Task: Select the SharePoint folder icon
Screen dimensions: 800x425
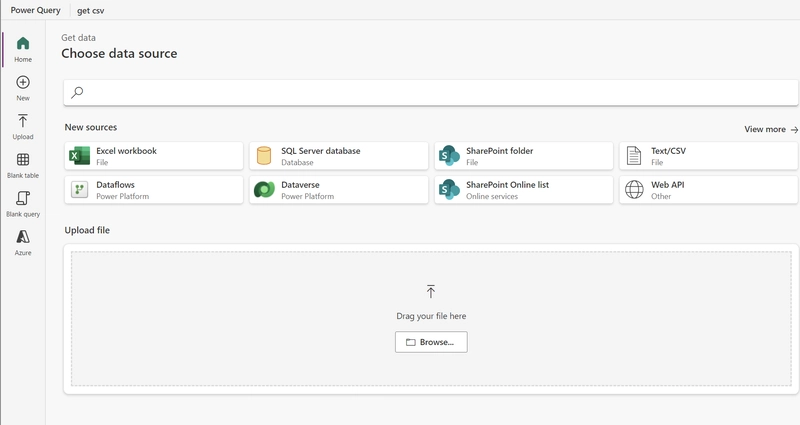Action: 449,156
